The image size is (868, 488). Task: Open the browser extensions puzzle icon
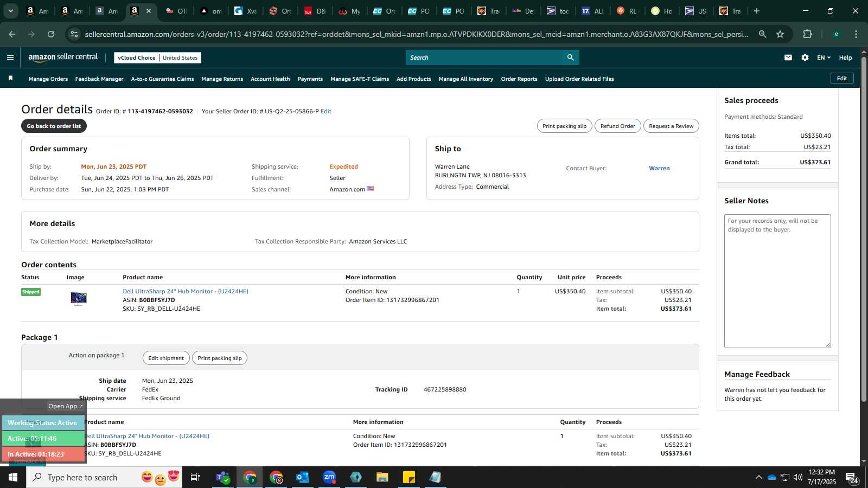coord(807,34)
